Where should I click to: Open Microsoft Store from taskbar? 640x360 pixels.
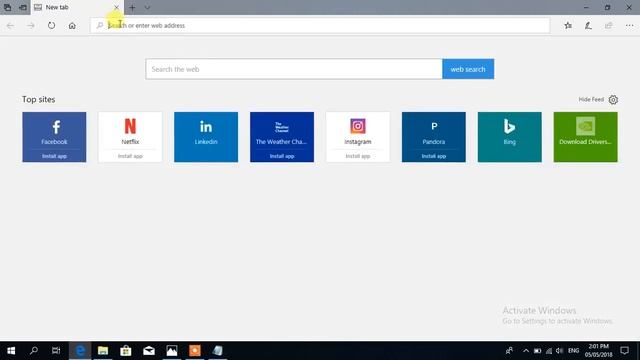pos(126,351)
